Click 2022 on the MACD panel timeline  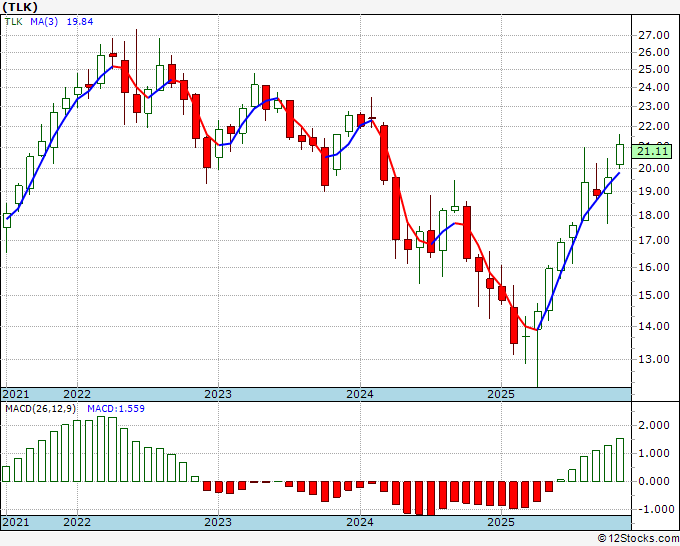[77, 522]
